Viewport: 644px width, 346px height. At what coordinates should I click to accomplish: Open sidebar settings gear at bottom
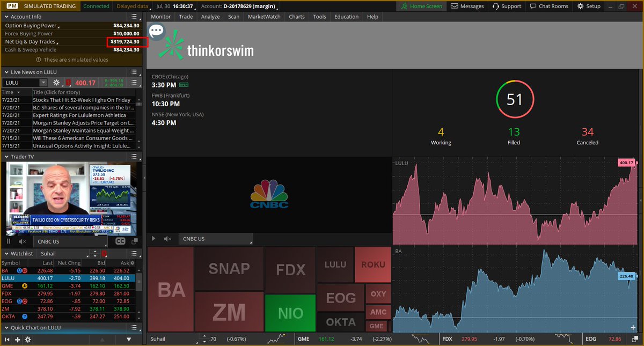point(27,340)
